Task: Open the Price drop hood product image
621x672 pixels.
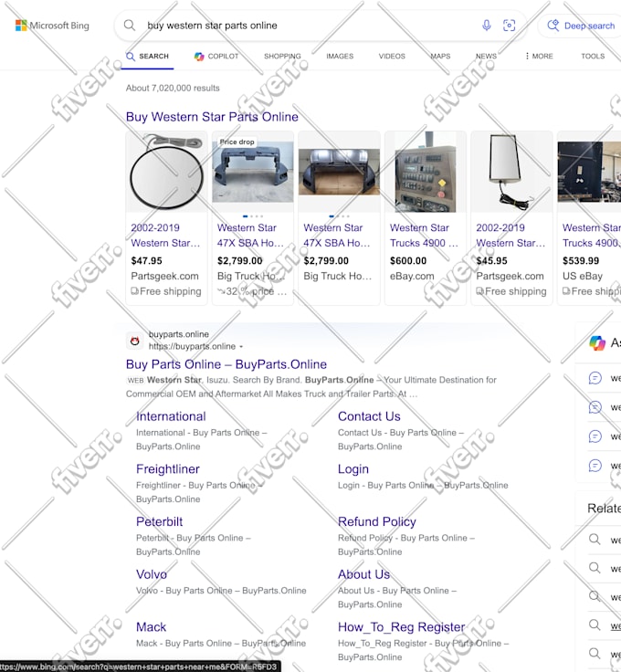Action: click(253, 172)
